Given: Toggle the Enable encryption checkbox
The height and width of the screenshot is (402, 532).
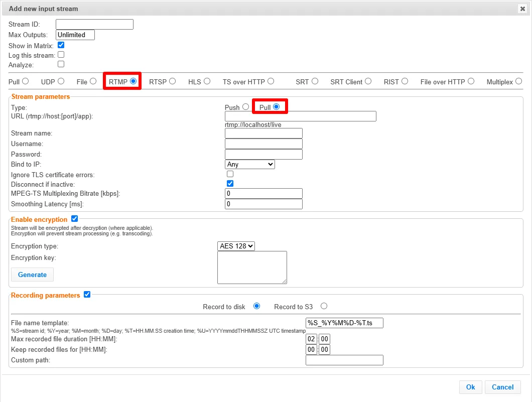Looking at the screenshot, I should point(75,219).
